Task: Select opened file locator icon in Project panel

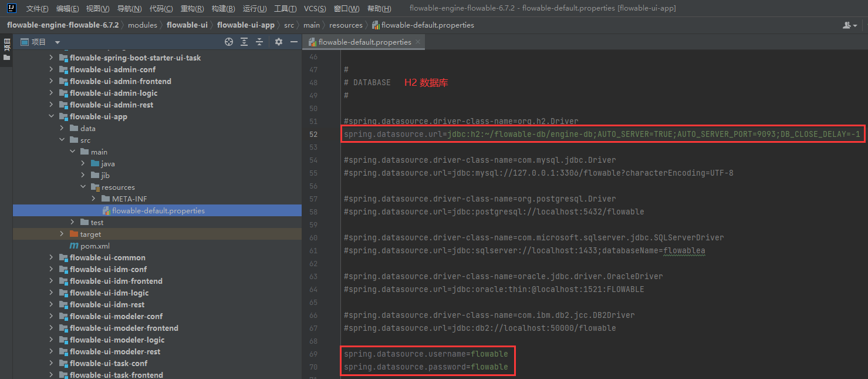Action: [229, 42]
